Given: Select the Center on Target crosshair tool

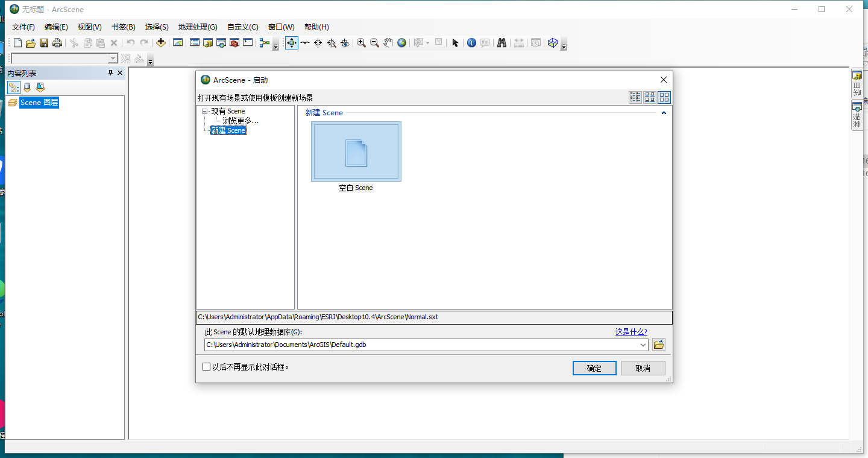Looking at the screenshot, I should click(x=318, y=43).
